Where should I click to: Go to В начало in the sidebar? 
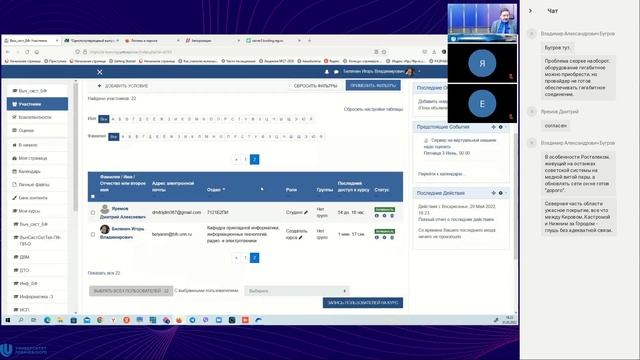click(x=38, y=145)
